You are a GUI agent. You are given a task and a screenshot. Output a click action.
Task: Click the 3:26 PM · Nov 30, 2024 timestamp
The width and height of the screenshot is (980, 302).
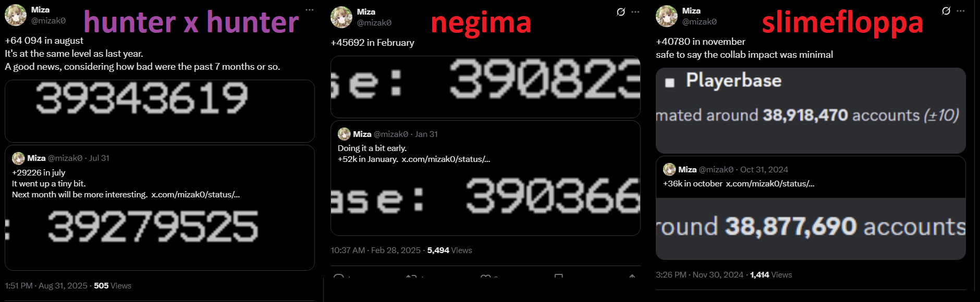700,275
